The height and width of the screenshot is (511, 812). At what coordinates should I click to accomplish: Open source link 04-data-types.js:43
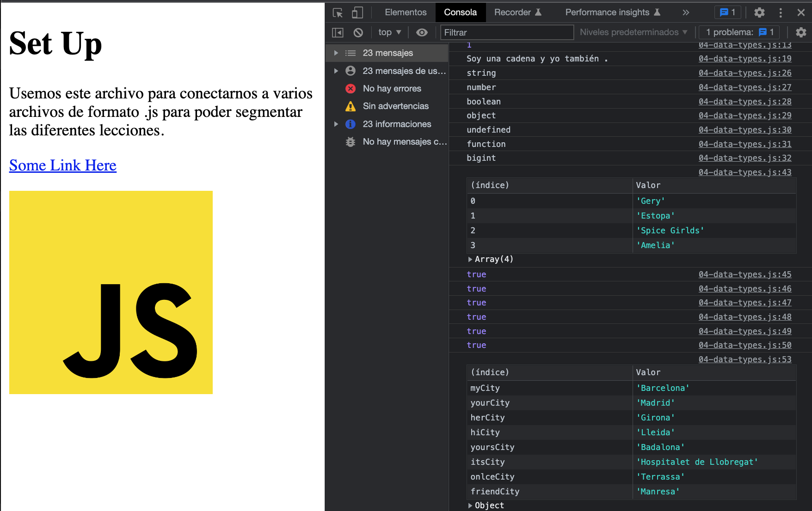tap(745, 172)
